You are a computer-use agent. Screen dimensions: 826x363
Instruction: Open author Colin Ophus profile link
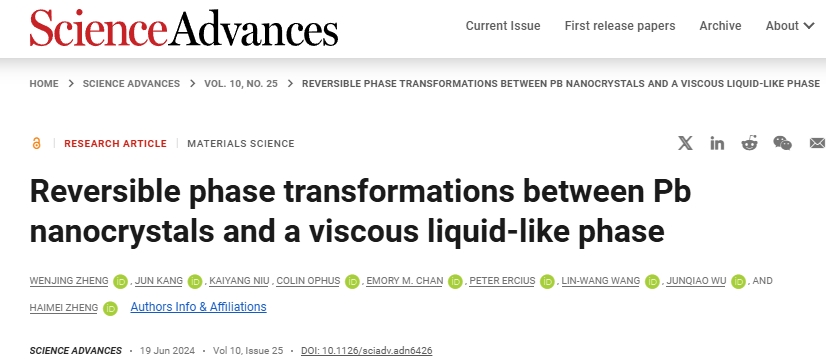tap(308, 281)
